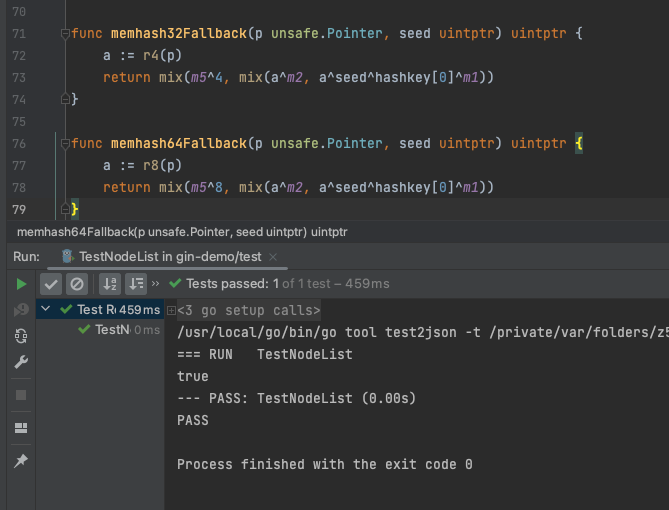The image size is (669, 510).
Task: Open wrench settings in Run panel
Action: tap(21, 362)
